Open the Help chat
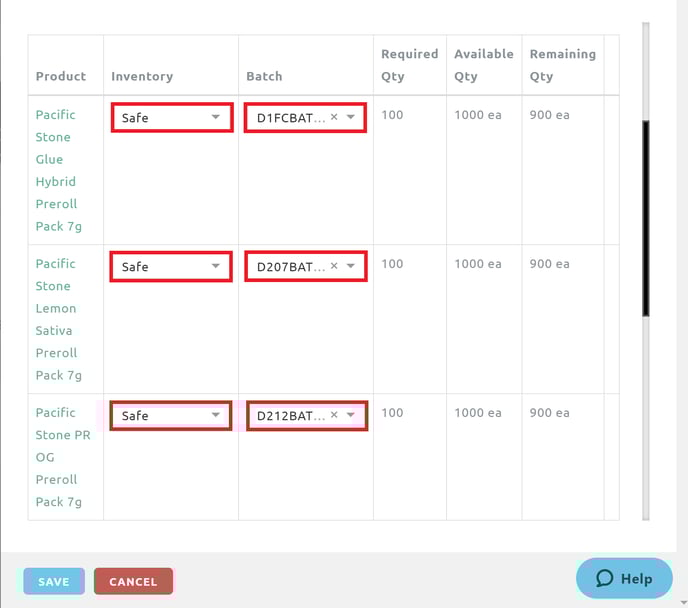 (624, 579)
